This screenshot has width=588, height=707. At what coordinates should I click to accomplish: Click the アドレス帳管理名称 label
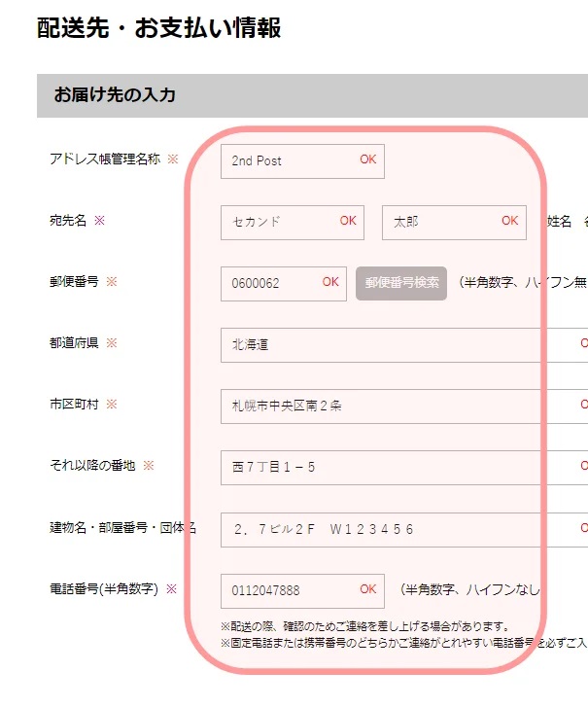coord(105,159)
